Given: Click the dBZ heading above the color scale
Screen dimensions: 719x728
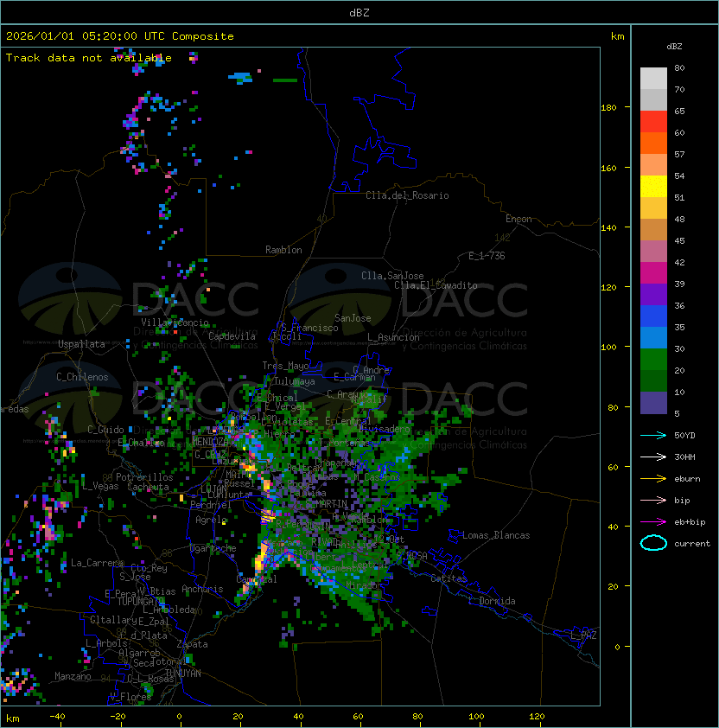Looking at the screenshot, I should [x=674, y=47].
